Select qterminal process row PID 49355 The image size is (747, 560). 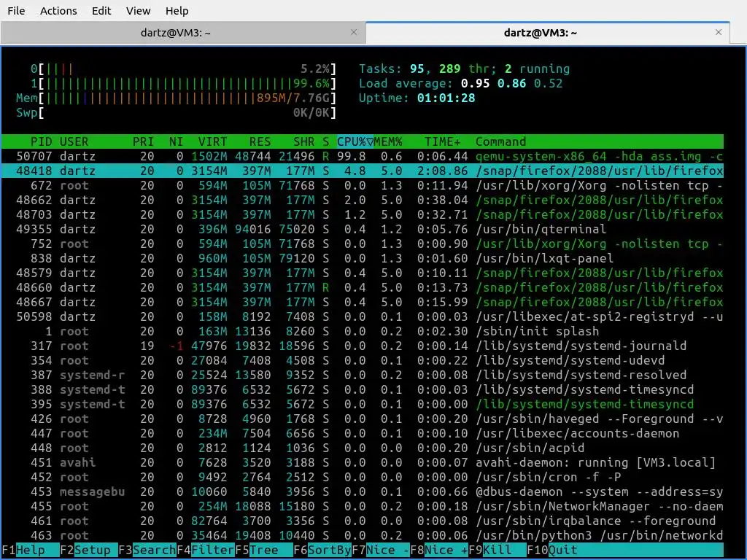pos(363,229)
